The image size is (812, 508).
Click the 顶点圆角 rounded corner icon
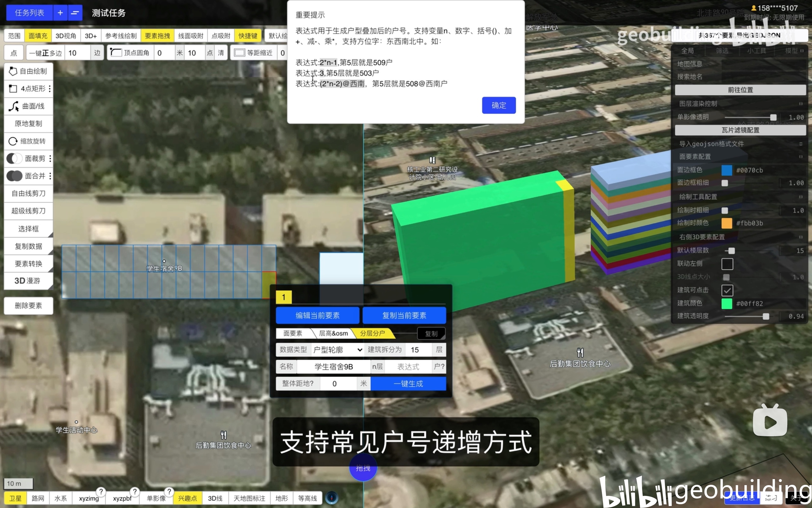coord(116,53)
